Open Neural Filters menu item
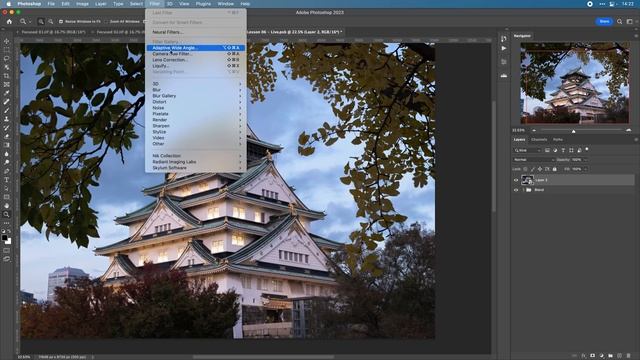 [x=196, y=32]
